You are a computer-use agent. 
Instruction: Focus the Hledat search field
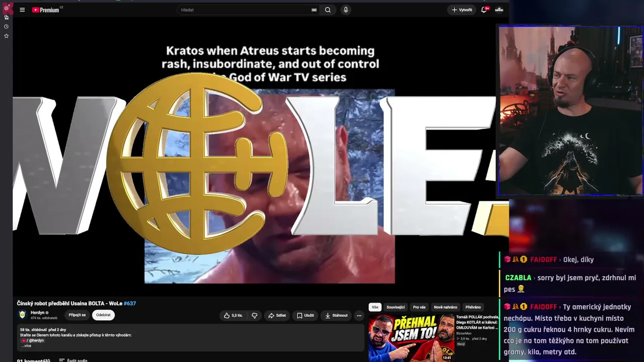(246, 10)
